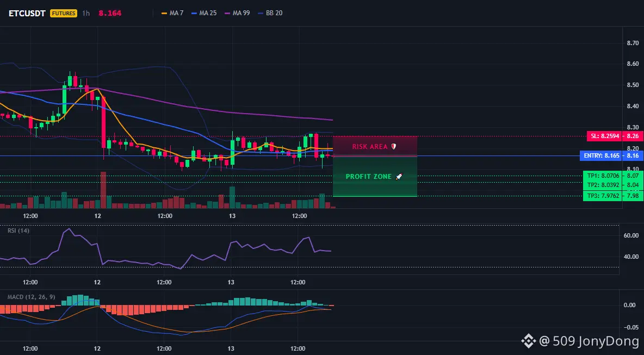Click the RSI (14) indicator label
Viewport: 644px width, 355px height.
(x=18, y=231)
